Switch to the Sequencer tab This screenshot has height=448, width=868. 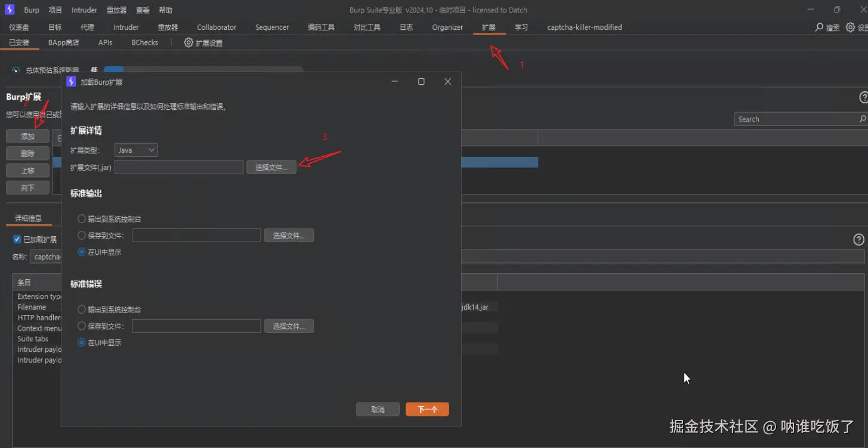(272, 27)
